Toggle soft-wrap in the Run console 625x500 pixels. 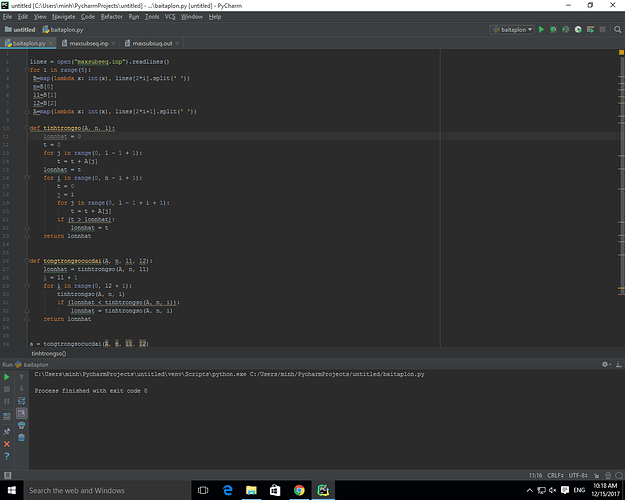21,401
